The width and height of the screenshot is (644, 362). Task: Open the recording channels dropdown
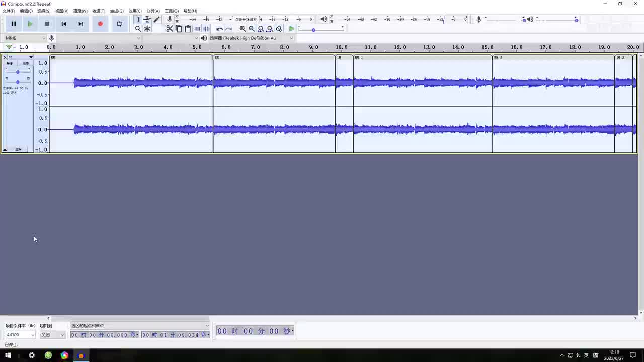(x=171, y=38)
